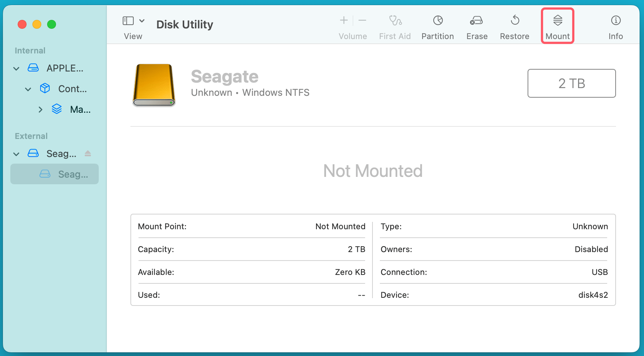
Task: Click the Device field showing disk4s2
Action: click(x=593, y=295)
